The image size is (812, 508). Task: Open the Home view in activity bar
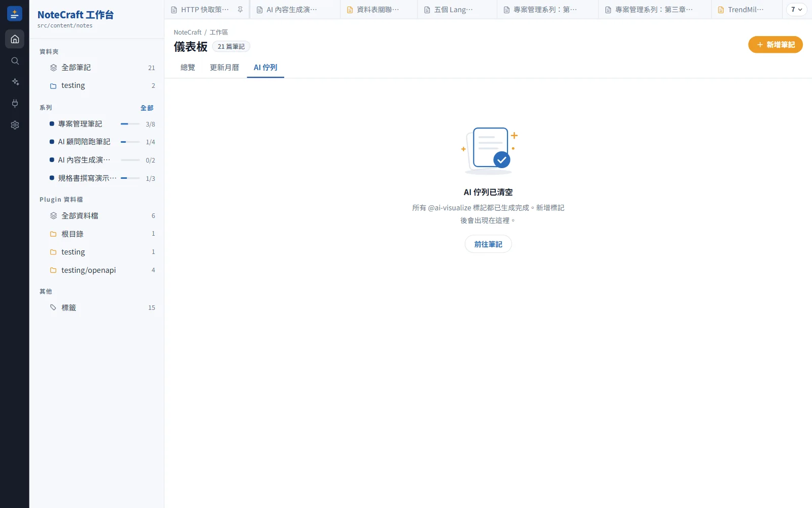pyautogui.click(x=15, y=39)
